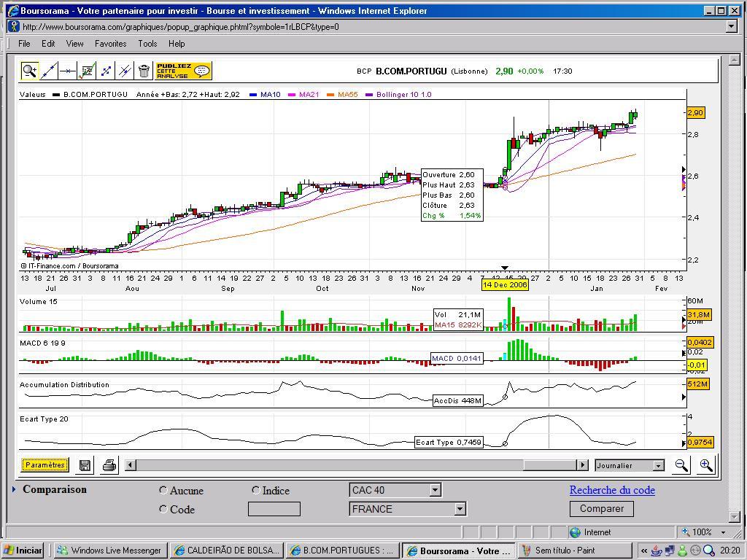Click the MA55 legend orange swatch
747x560 pixels.
click(330, 95)
